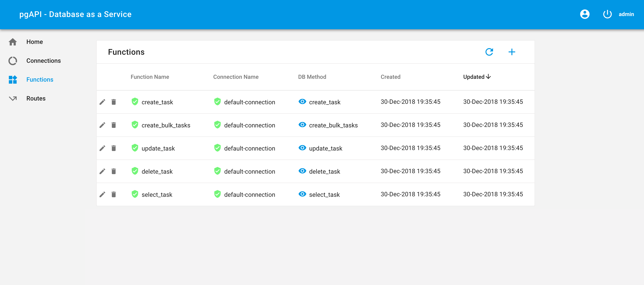Delete the create_bulk_tasks function row
Screen dimensions: 644x285
click(x=114, y=125)
